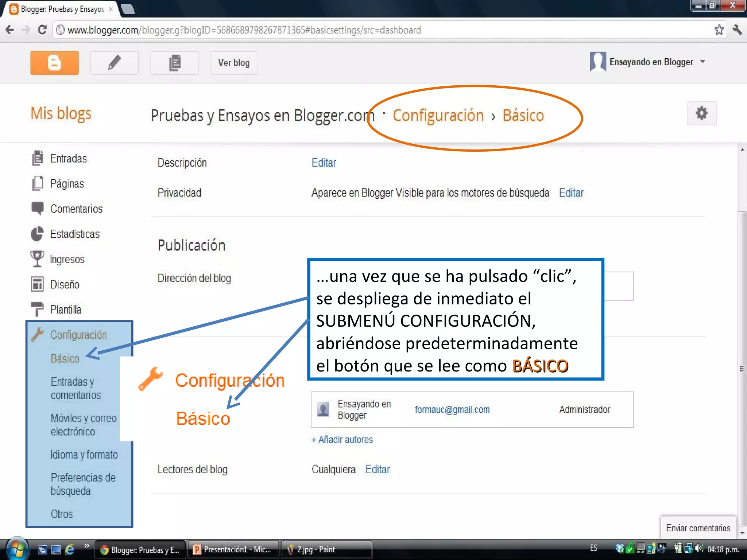This screenshot has height=560, width=747.
Task: Open Ingresos in the sidebar
Action: [x=67, y=259]
